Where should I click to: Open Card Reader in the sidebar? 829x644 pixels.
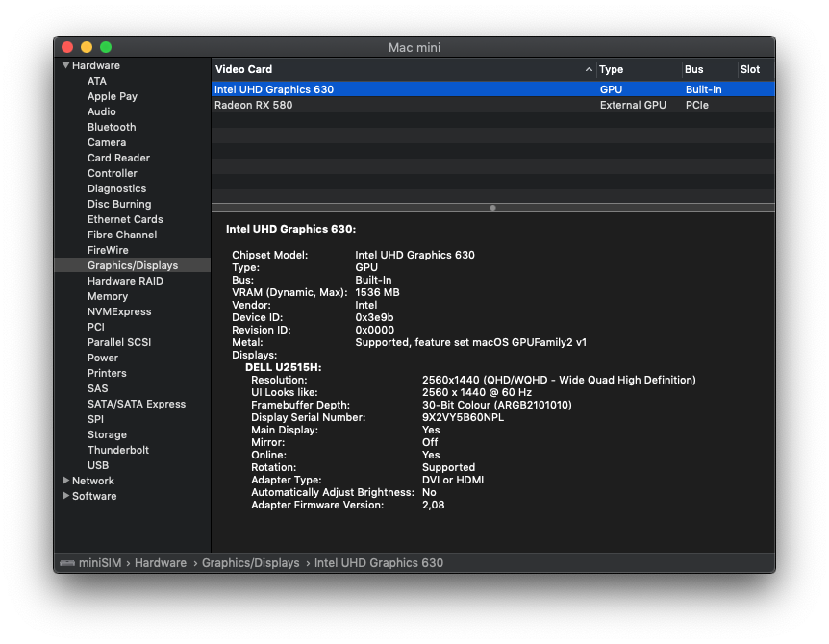118,158
